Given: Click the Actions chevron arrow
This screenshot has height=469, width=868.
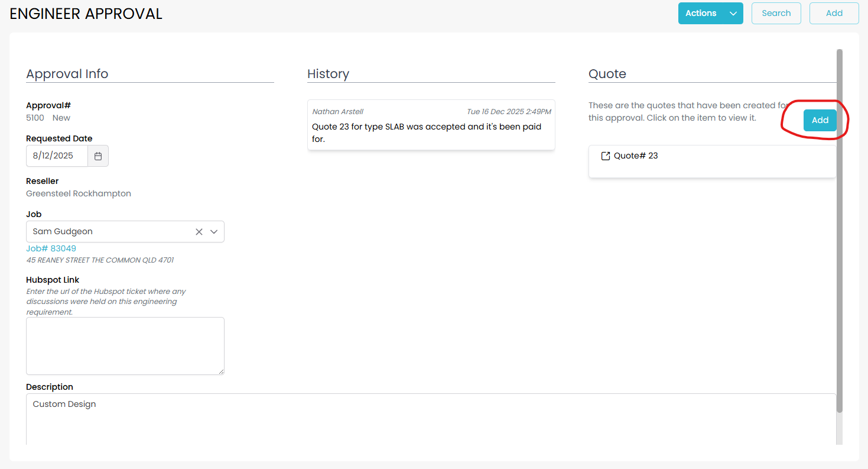Looking at the screenshot, I should [x=733, y=14].
